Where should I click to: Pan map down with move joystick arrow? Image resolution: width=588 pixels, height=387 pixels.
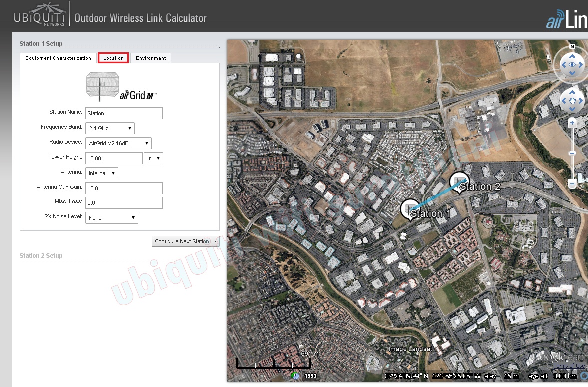572,109
